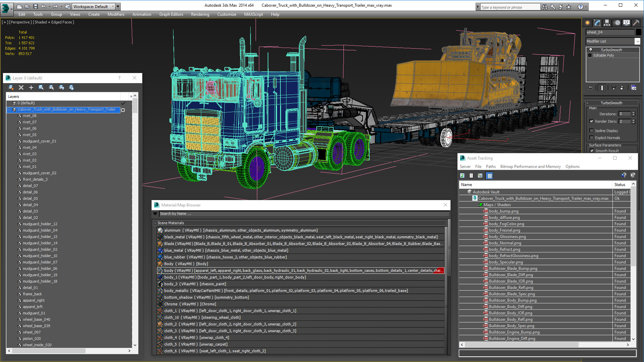Toggle the TurboSmooth modifier lightbulb
The width and height of the screenshot is (644, 362).
pos(591,50)
